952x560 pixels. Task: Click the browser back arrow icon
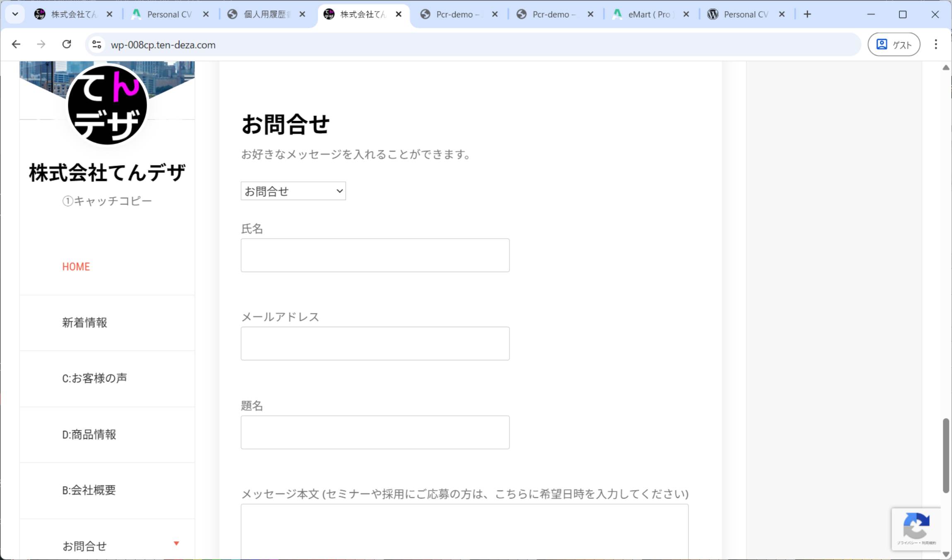pos(16,44)
